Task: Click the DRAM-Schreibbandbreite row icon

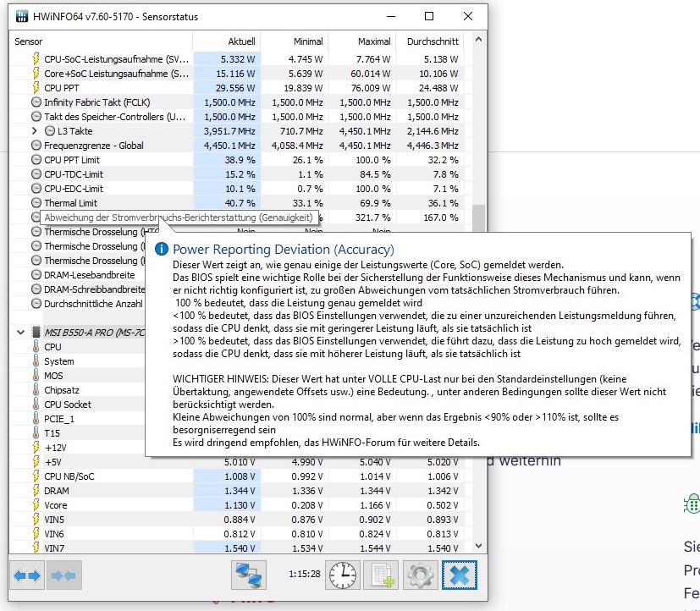Action: 36,289
